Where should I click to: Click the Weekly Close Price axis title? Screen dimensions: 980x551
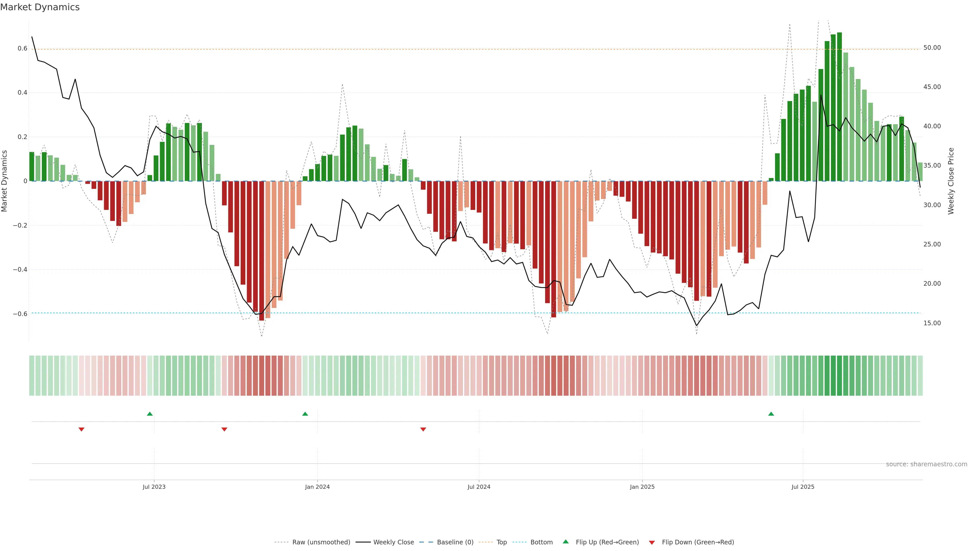pos(951,181)
